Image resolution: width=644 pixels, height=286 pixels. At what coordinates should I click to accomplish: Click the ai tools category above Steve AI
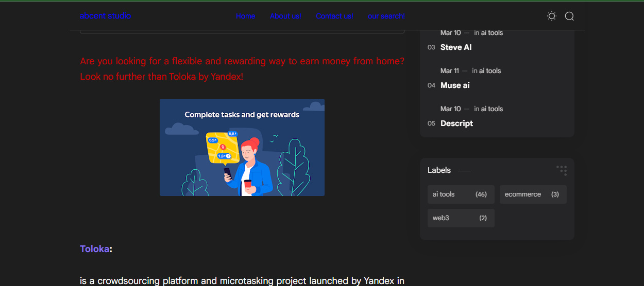click(492, 33)
